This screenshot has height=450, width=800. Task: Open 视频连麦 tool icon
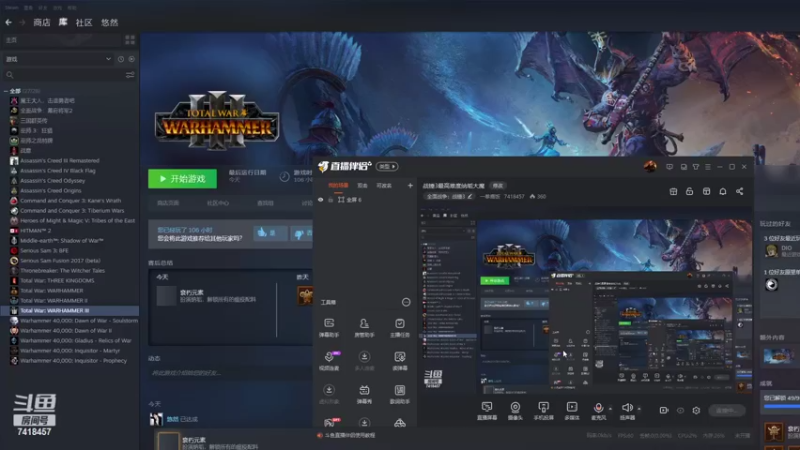coord(329,361)
